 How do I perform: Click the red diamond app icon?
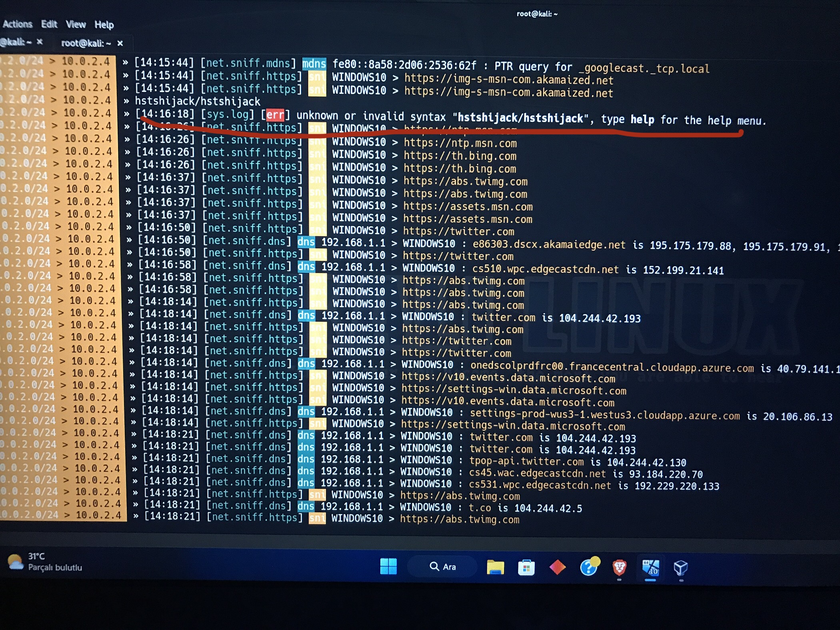tap(557, 567)
